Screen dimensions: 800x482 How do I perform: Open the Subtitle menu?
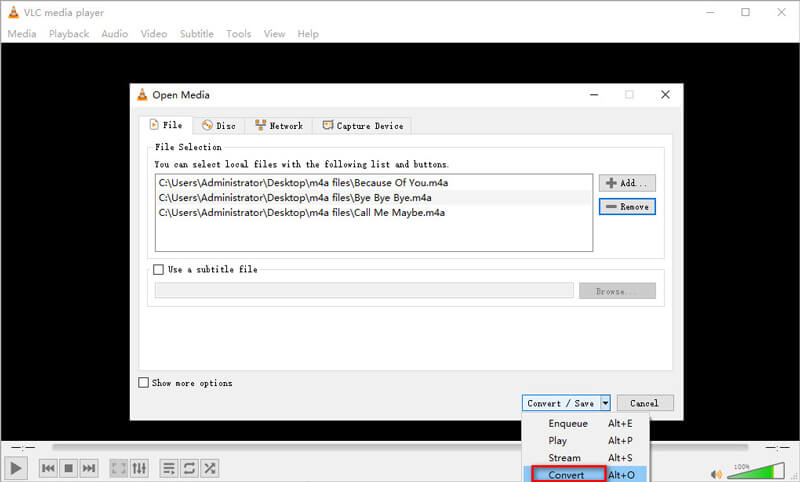196,34
